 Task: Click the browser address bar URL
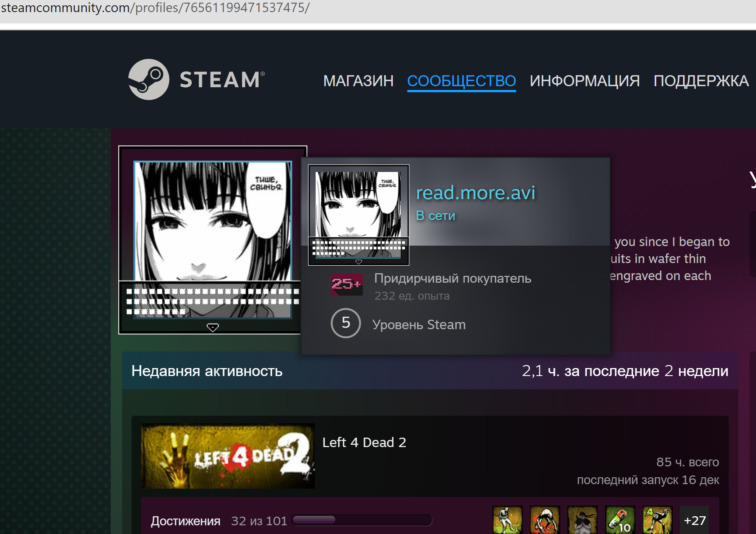pos(155,8)
